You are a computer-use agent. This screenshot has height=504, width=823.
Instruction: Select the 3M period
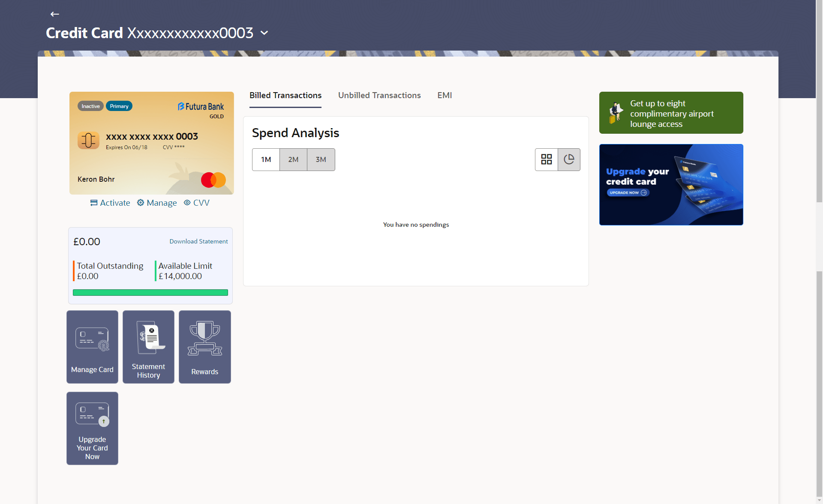(321, 159)
